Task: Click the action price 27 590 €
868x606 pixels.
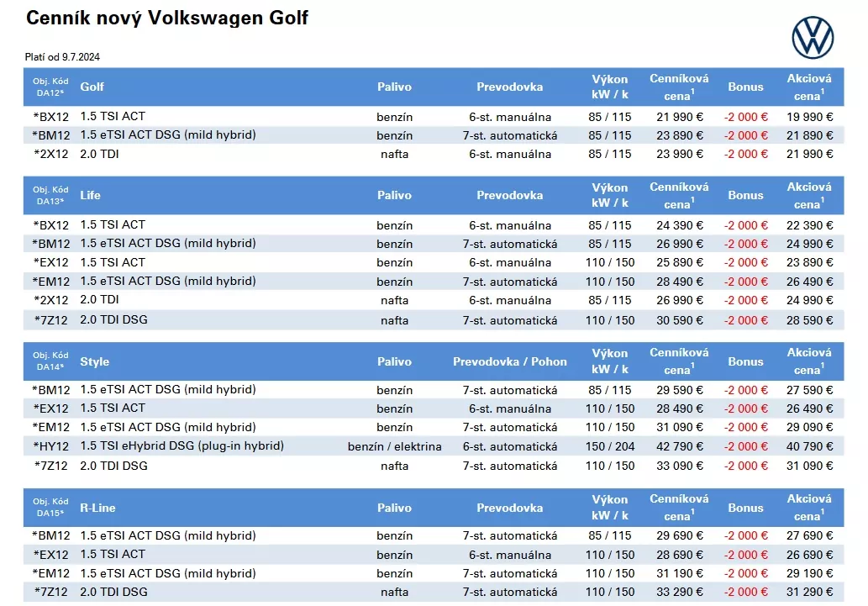Action: [809, 390]
